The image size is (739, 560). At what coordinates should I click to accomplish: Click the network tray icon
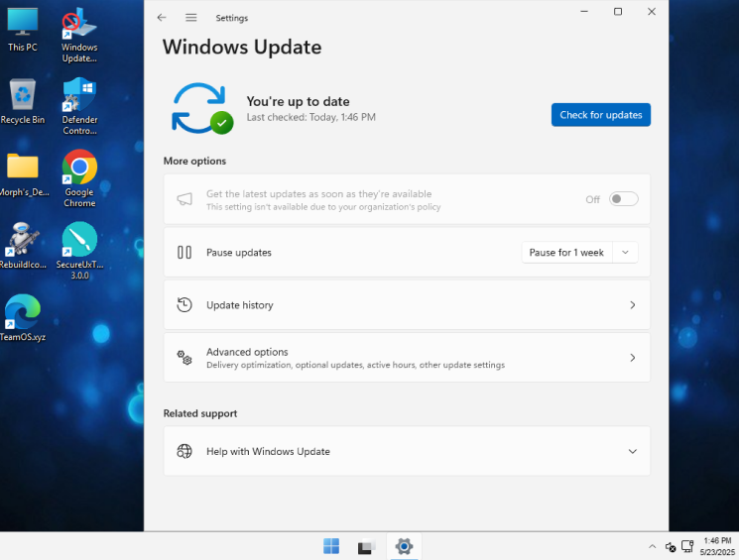click(687, 546)
